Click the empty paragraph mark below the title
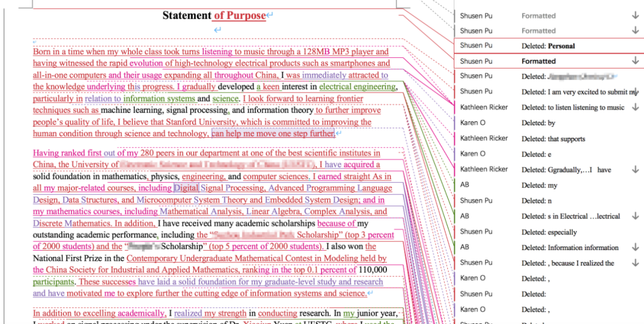 218,30
